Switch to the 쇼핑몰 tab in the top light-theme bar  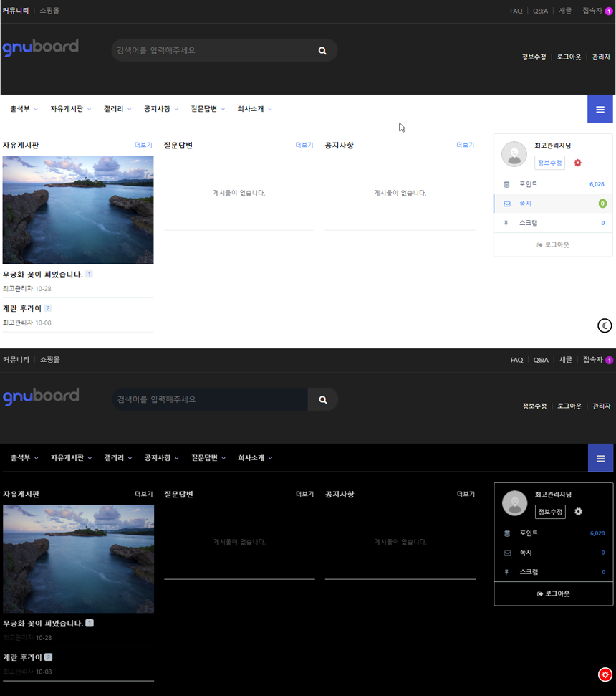click(x=49, y=11)
